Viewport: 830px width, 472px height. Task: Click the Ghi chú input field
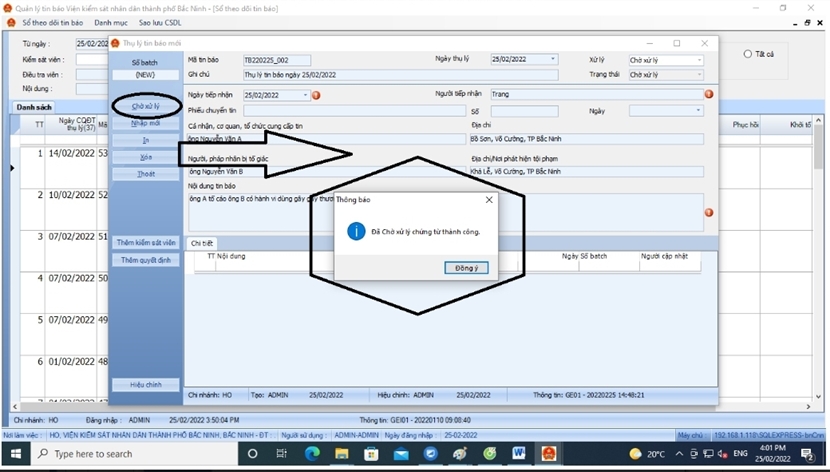400,75
